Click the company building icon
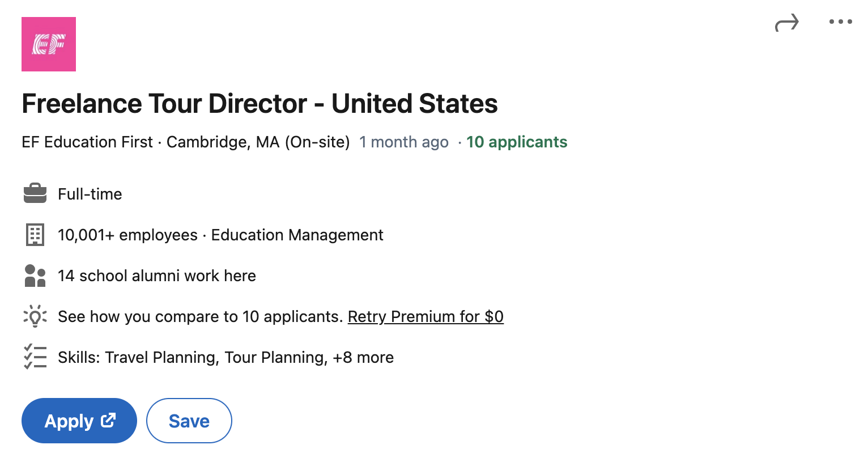This screenshot has height=466, width=868. pos(35,235)
